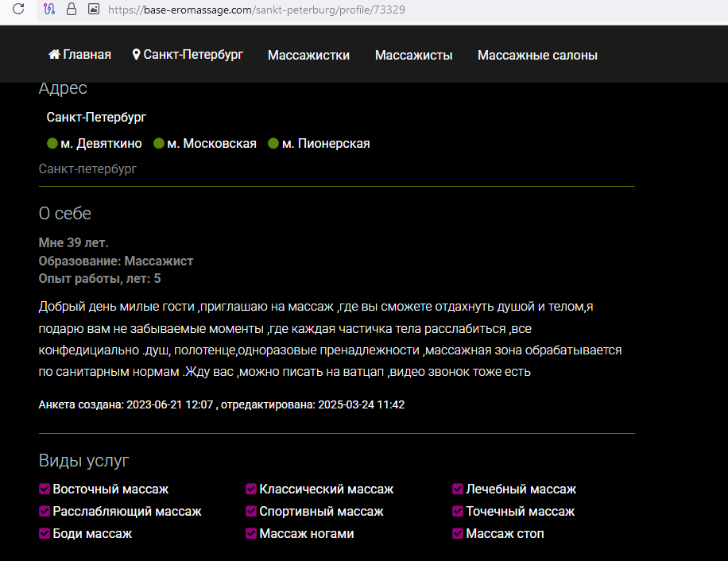Click the padlock site security icon
The width and height of the screenshot is (728, 561).
pyautogui.click(x=72, y=10)
